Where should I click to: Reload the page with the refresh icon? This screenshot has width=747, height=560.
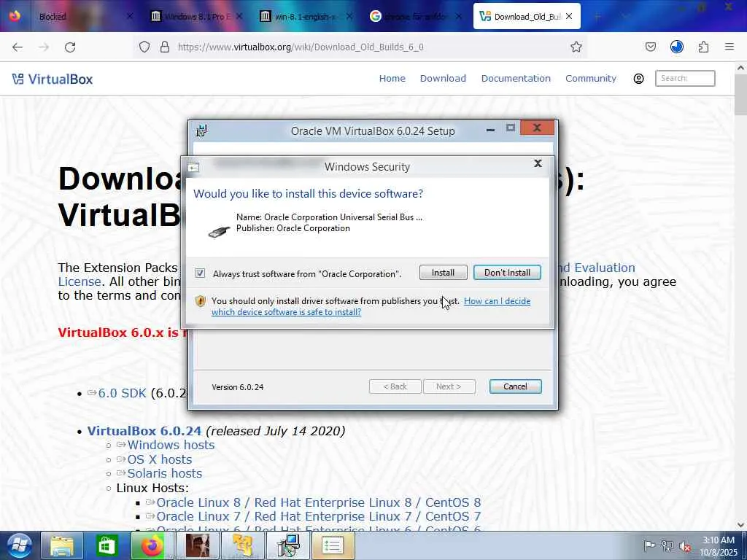[70, 47]
